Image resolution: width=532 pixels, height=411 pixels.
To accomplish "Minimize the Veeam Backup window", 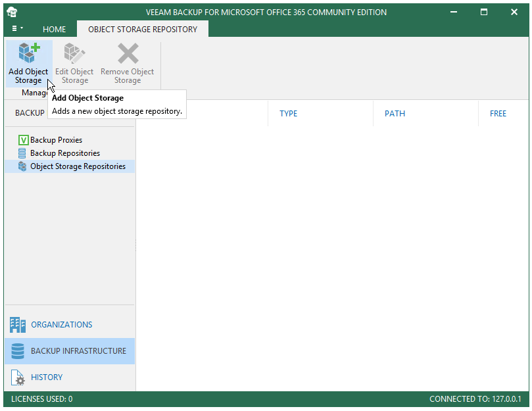I will (454, 12).
